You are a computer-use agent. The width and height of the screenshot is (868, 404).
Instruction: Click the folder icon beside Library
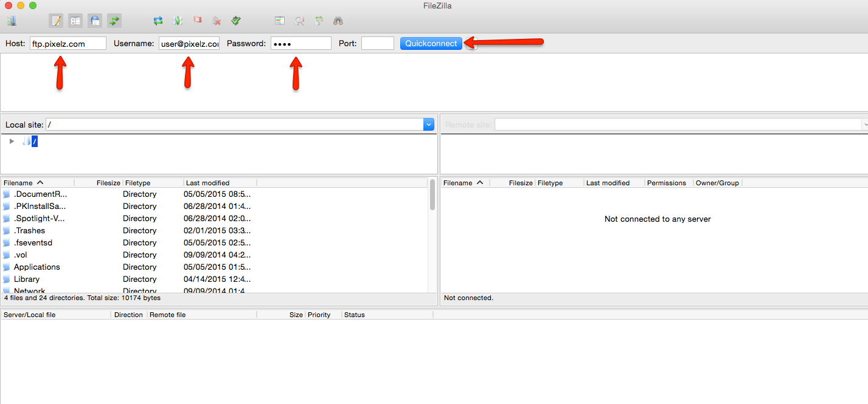click(x=7, y=279)
